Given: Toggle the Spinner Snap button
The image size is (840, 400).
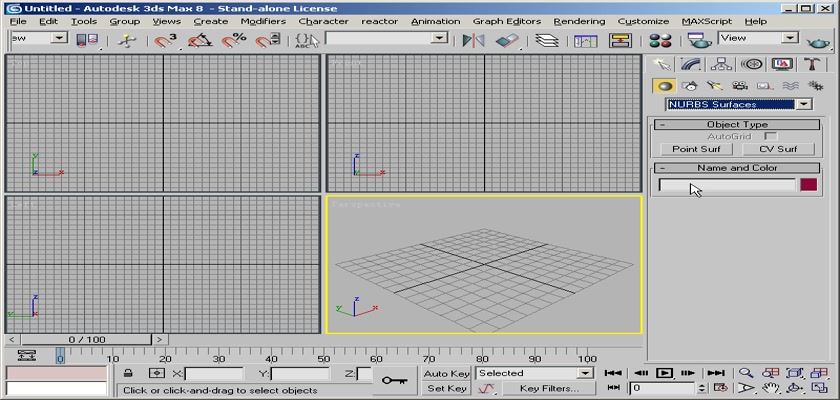Looking at the screenshot, I should tap(267, 40).
